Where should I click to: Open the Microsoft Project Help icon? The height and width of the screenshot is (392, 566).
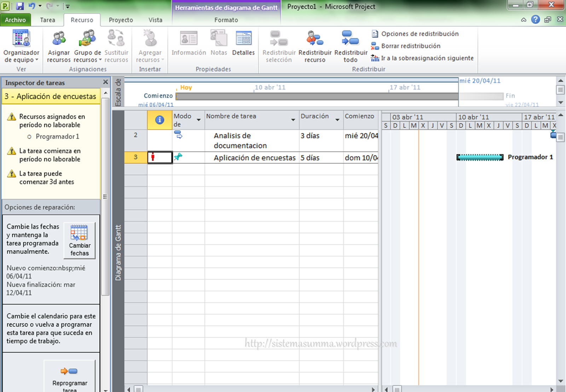pos(536,20)
